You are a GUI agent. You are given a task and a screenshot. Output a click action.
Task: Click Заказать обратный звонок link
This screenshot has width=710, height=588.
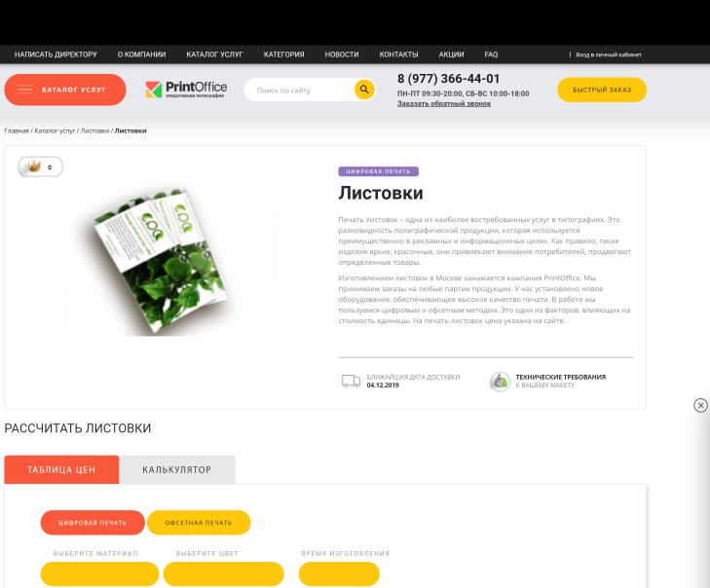click(444, 103)
